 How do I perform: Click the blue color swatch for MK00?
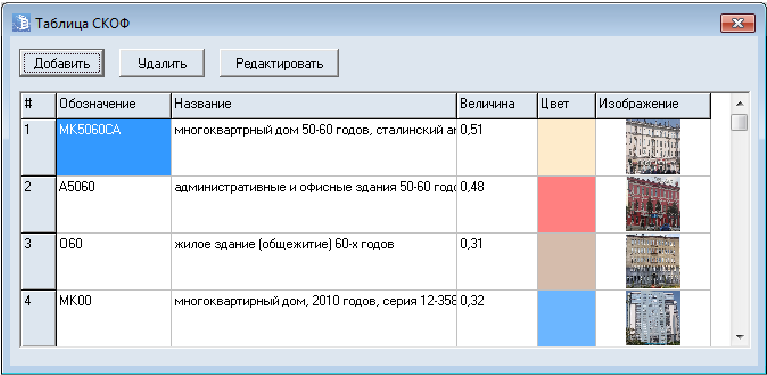pos(566,318)
